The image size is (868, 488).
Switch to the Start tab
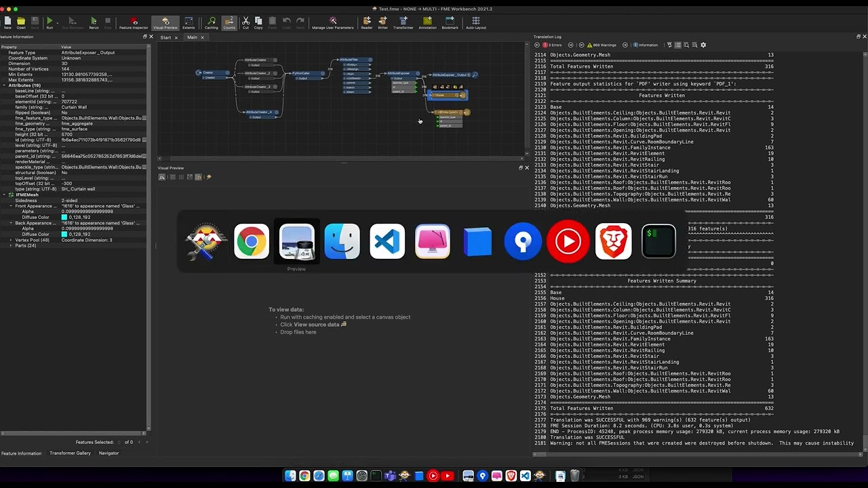pos(165,37)
